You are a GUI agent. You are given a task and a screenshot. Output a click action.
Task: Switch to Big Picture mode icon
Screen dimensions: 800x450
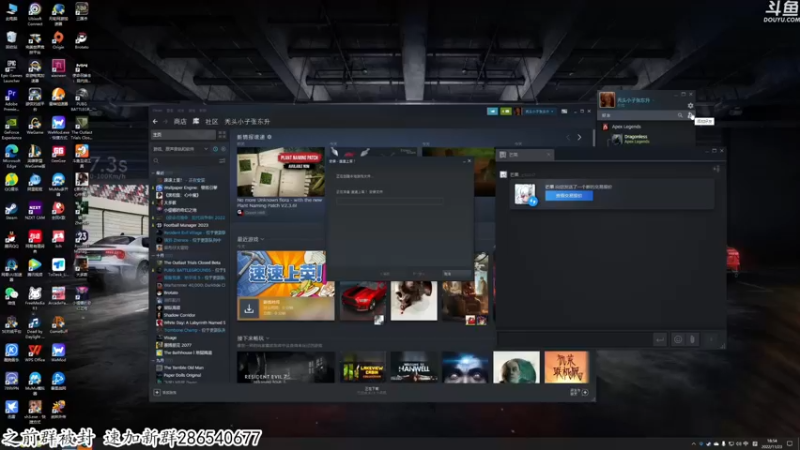pyautogui.click(x=564, y=111)
